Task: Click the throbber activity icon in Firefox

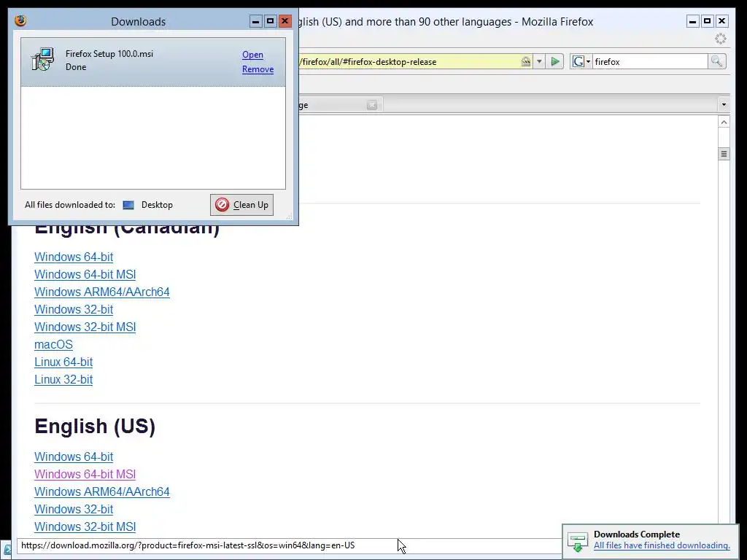Action: [720, 39]
